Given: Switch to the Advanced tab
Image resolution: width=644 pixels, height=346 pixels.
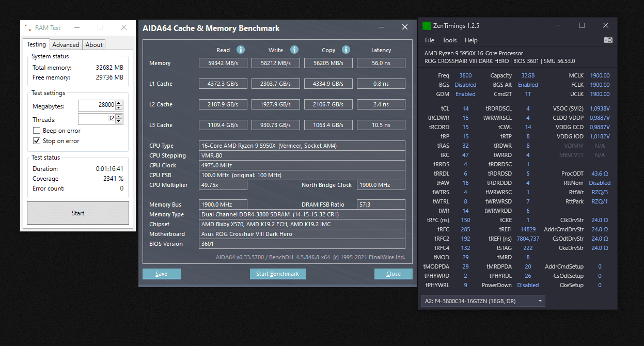Looking at the screenshot, I should coord(66,45).
